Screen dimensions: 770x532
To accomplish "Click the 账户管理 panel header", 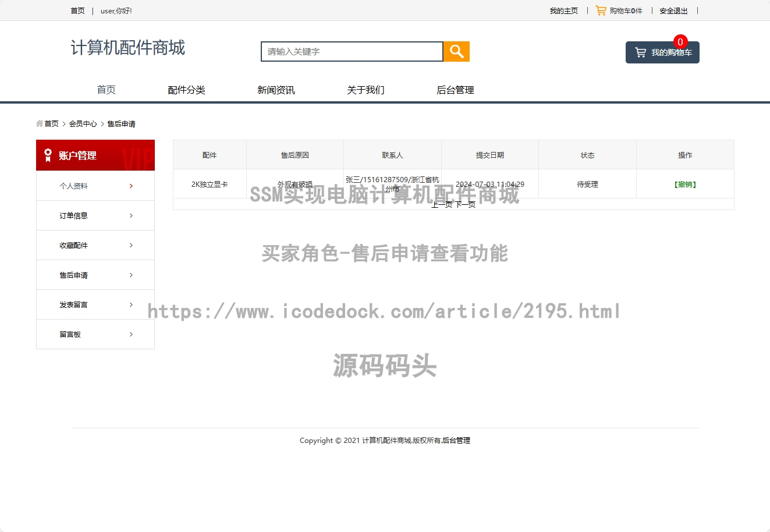I will [x=95, y=155].
